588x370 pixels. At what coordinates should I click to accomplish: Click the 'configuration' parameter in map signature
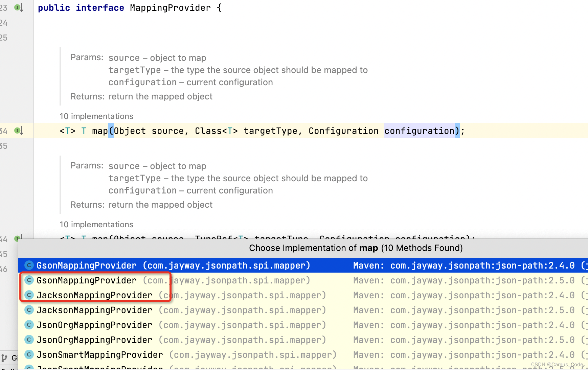tap(420, 131)
